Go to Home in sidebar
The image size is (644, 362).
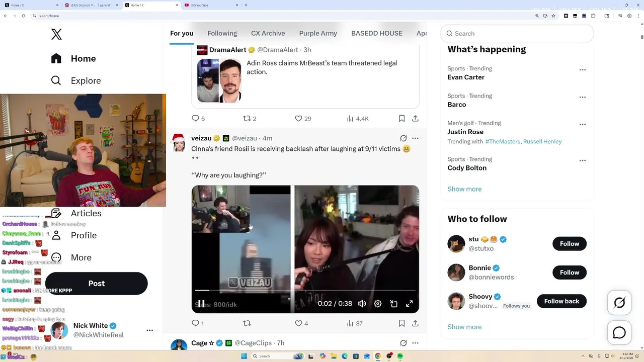(x=73, y=58)
